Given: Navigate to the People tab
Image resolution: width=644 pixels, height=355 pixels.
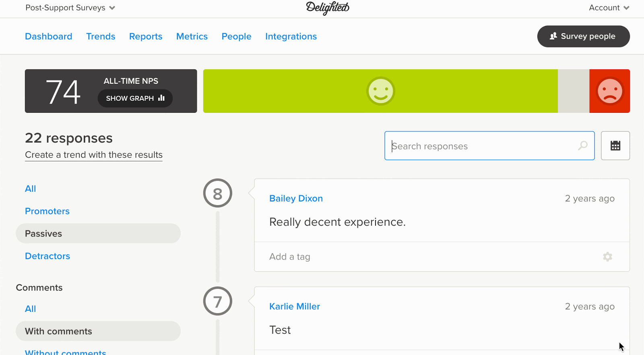Looking at the screenshot, I should (236, 36).
